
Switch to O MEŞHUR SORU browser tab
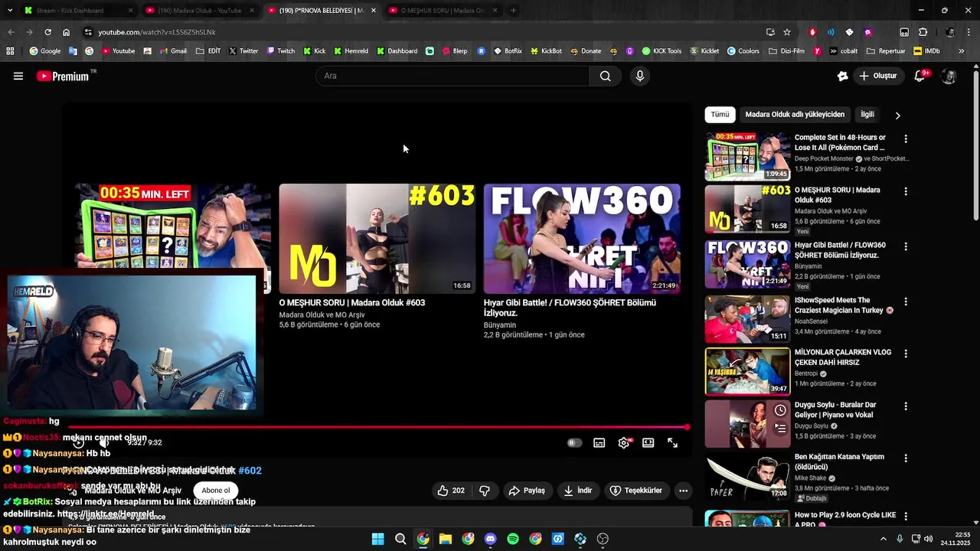pos(443,11)
